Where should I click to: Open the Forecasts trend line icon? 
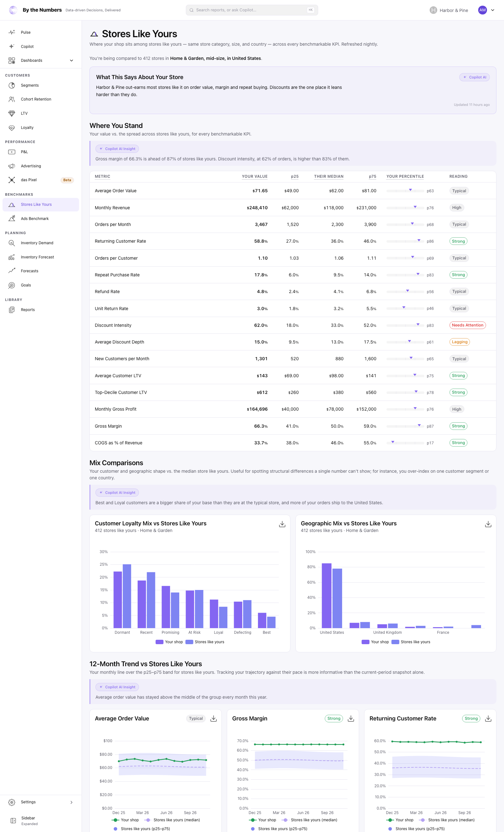[x=12, y=271]
